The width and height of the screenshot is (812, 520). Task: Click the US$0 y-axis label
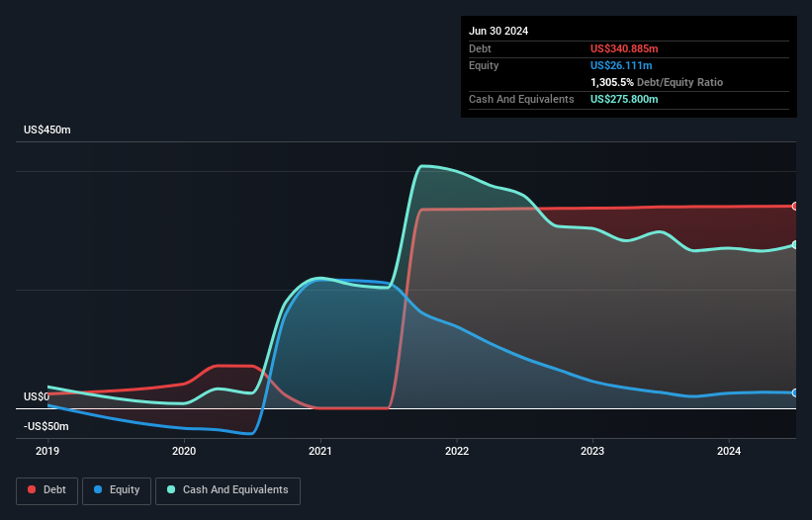coord(37,396)
